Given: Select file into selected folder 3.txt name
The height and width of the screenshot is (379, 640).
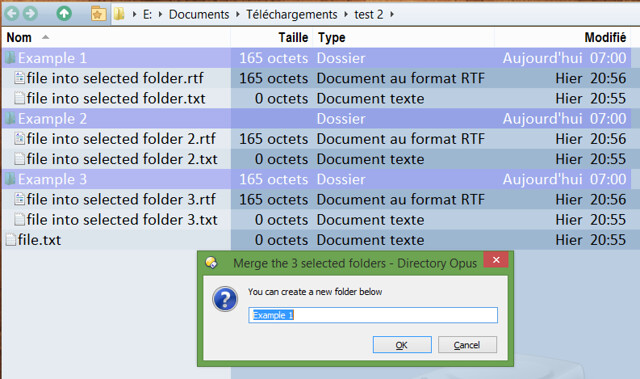Looking at the screenshot, I should point(122,219).
